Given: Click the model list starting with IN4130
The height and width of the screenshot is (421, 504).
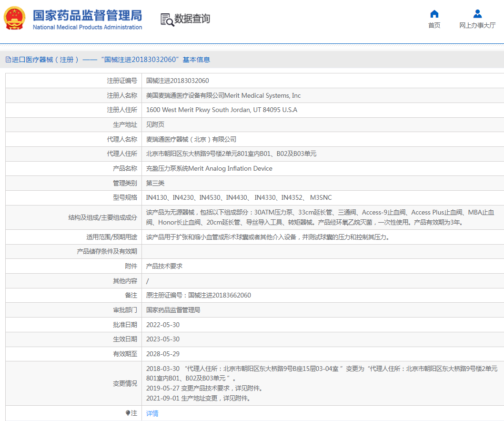Looking at the screenshot, I should point(239,197).
